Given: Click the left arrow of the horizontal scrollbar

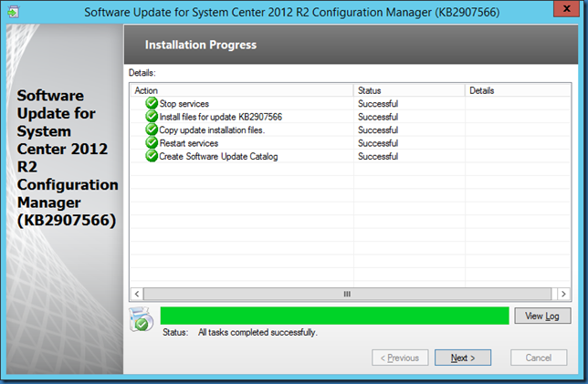Looking at the screenshot, I should pos(137,294).
